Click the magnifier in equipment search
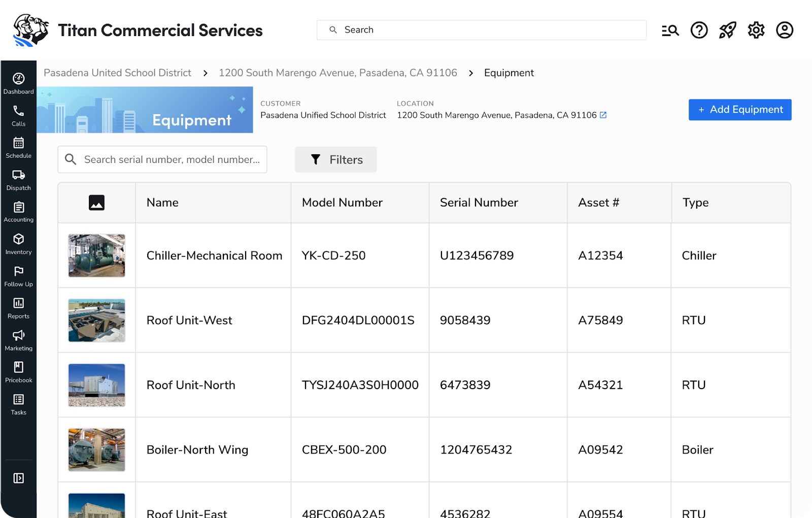 point(71,159)
